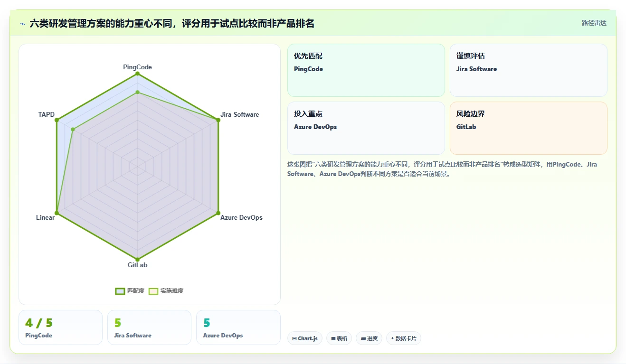
Task: Click the lightning icon beside the title
Action: point(22,24)
